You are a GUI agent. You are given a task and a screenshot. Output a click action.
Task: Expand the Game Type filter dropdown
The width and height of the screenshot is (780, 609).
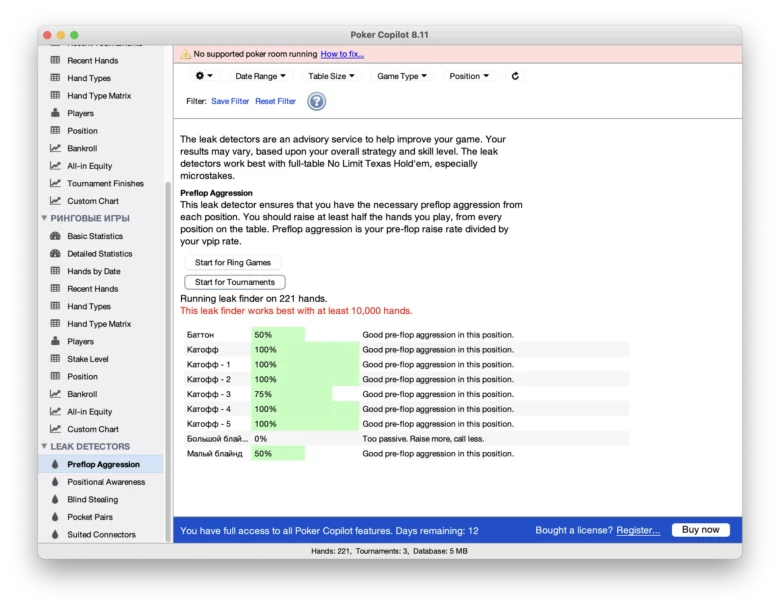click(x=402, y=76)
